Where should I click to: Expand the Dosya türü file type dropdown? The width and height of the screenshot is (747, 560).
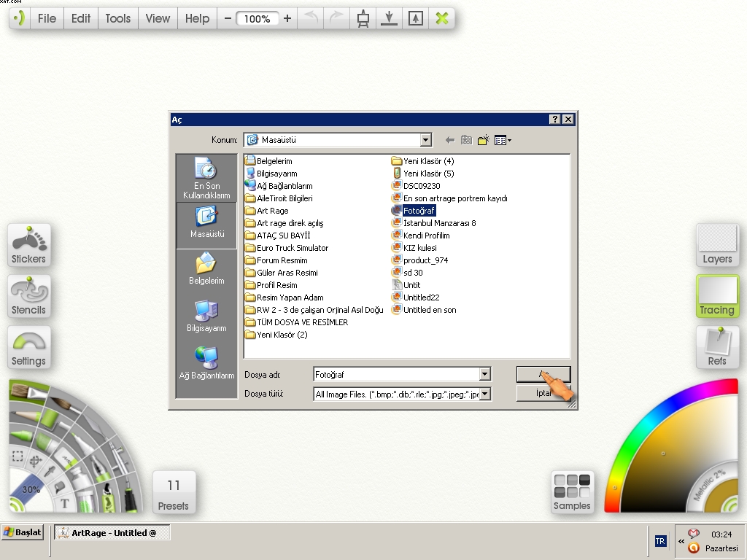tap(484, 394)
